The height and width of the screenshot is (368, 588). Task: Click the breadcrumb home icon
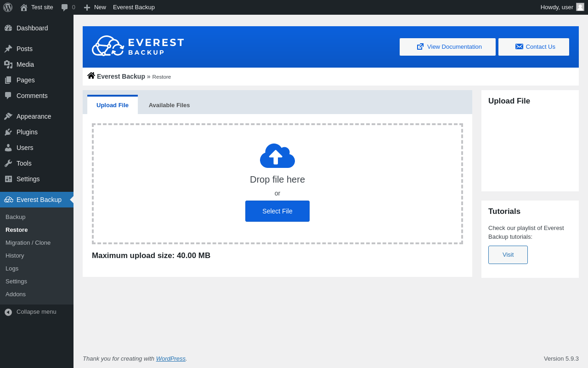pos(91,76)
